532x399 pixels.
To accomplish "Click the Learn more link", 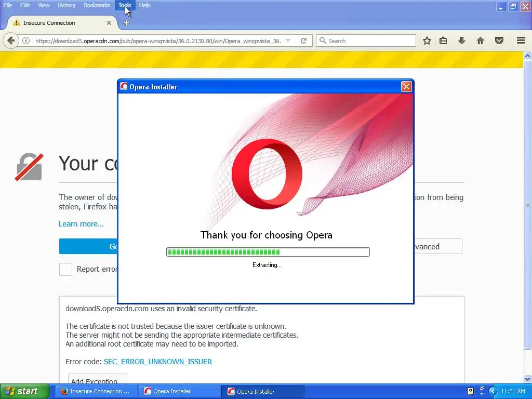I will [x=81, y=224].
